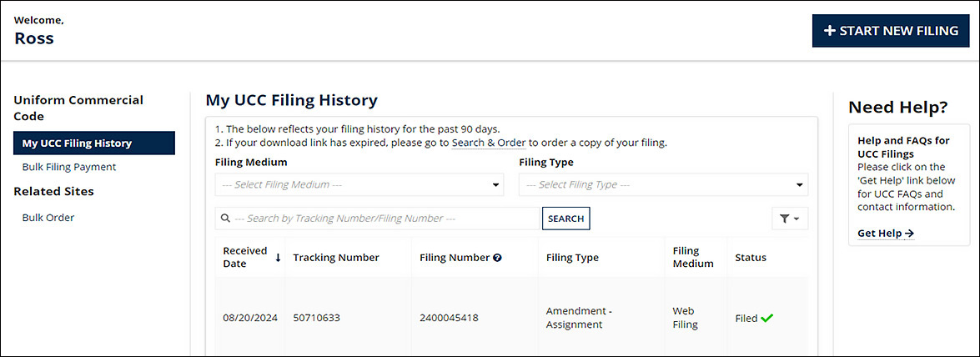
Task: Click the Filing Number help question mark
Action: coord(497,258)
